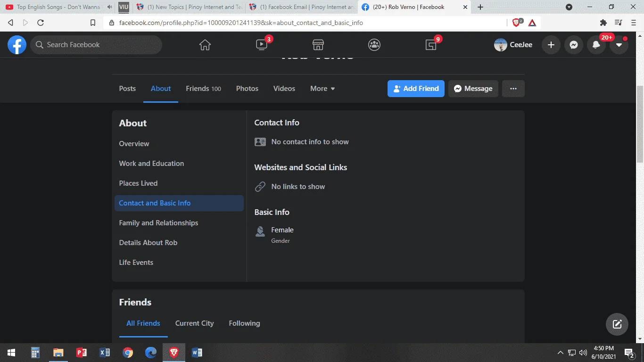644x362 pixels.
Task: Mute the audio icon on the YouTube tab
Action: click(x=110, y=7)
